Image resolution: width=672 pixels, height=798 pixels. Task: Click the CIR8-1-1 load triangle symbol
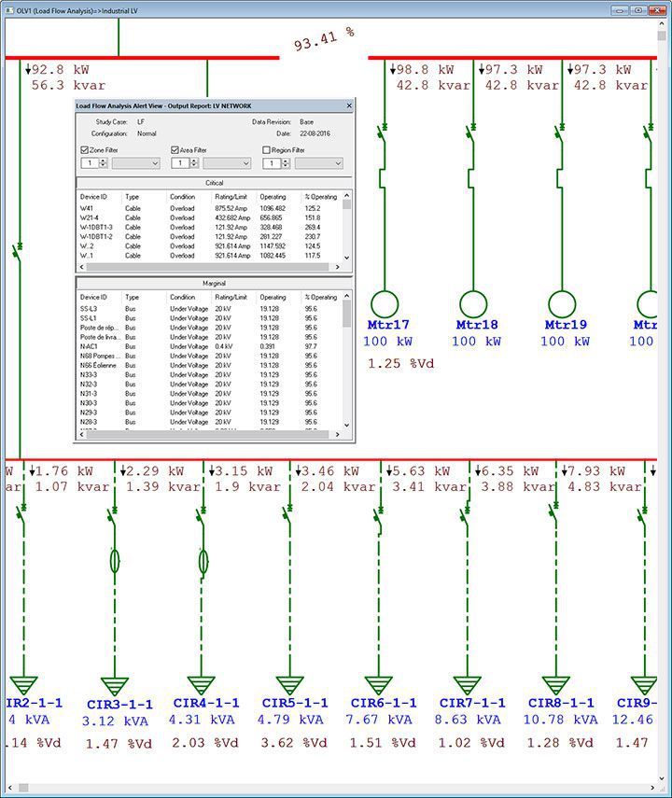554,685
